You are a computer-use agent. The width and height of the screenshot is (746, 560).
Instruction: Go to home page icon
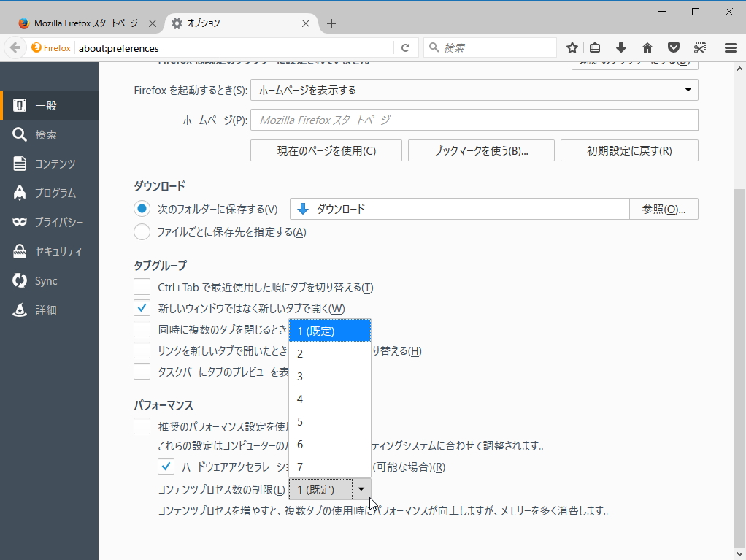pyautogui.click(x=647, y=47)
